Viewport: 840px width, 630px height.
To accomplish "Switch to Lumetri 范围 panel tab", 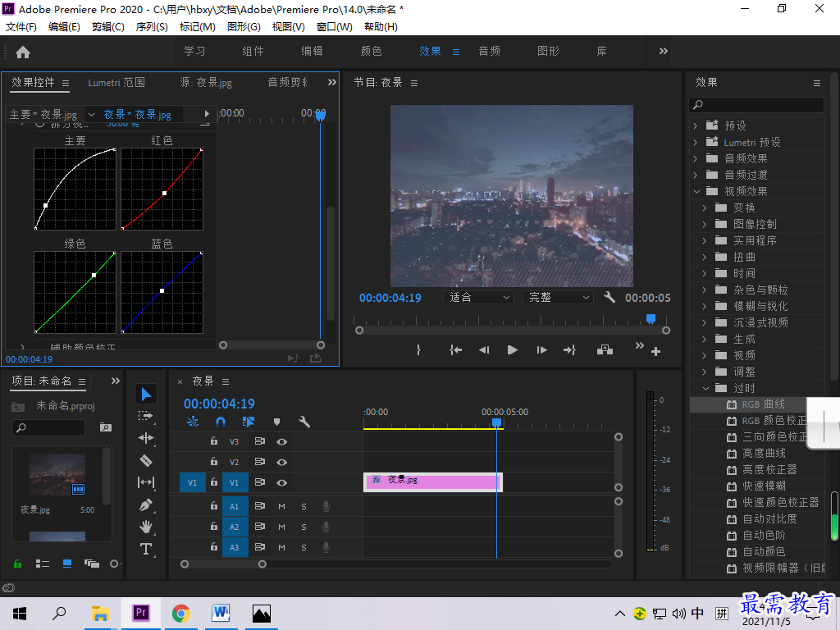I will point(116,83).
